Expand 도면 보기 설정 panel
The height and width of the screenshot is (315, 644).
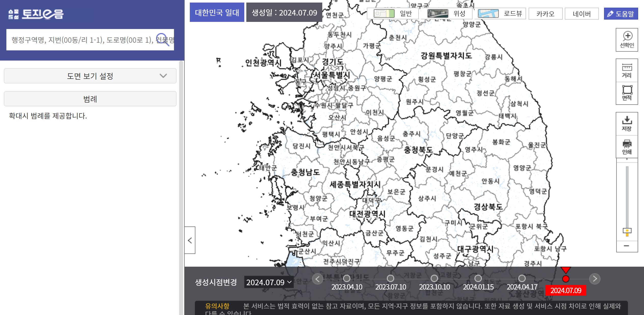coord(90,76)
